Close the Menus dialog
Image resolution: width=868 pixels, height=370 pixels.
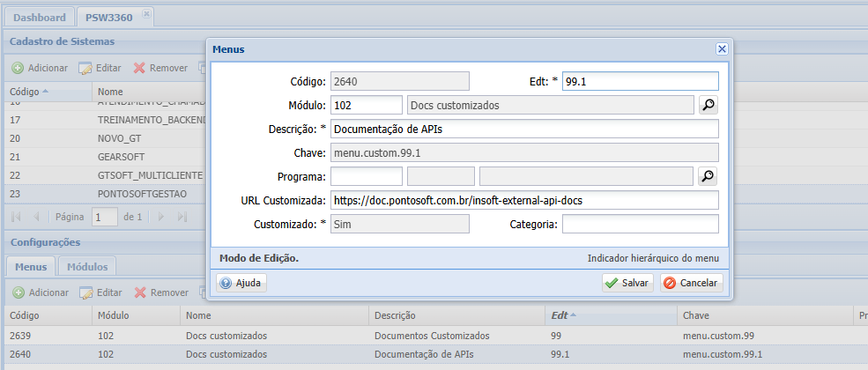pos(722,49)
